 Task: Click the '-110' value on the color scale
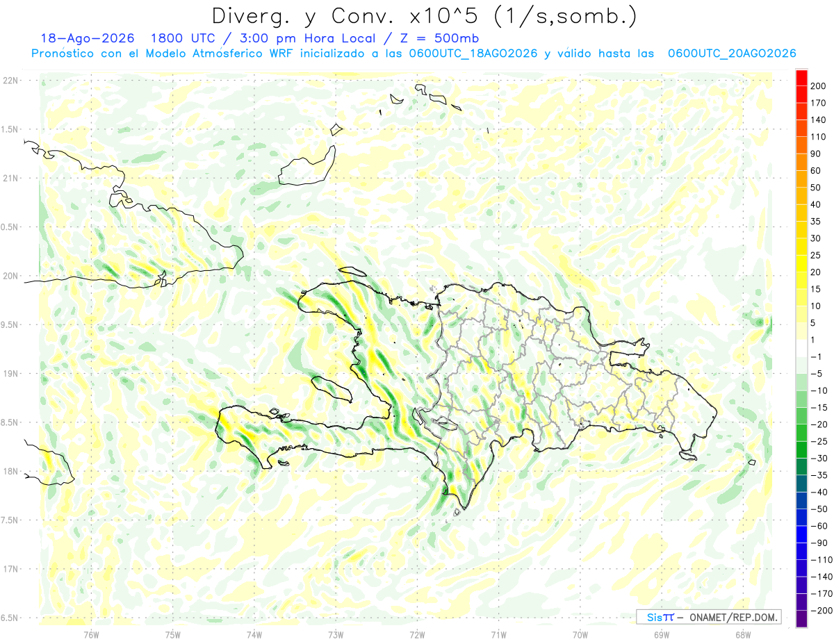pos(821,560)
